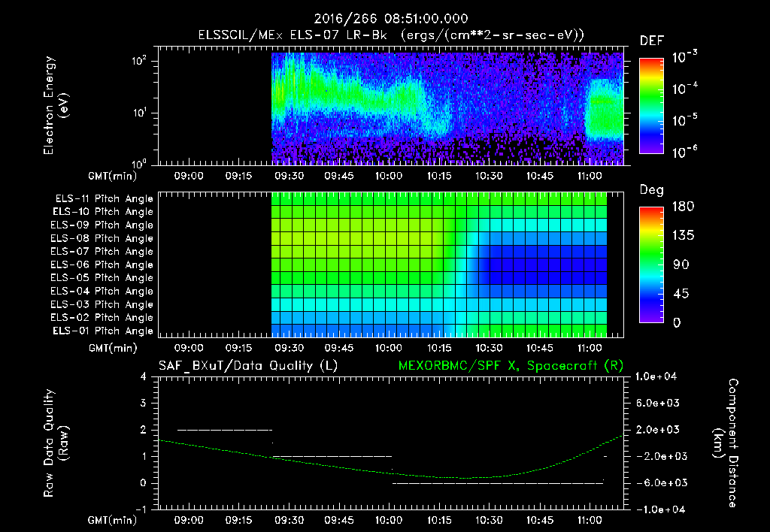770x532 pixels.
Task: Click the ELS-06 Pitch Angle row label
Action: click(102, 265)
